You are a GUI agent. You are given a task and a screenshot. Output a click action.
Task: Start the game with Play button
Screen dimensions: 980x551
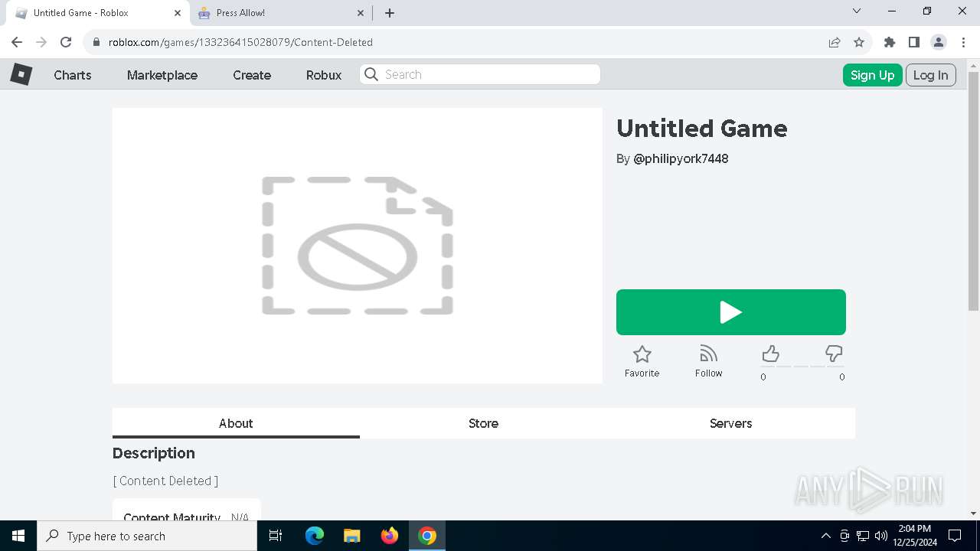click(x=731, y=312)
